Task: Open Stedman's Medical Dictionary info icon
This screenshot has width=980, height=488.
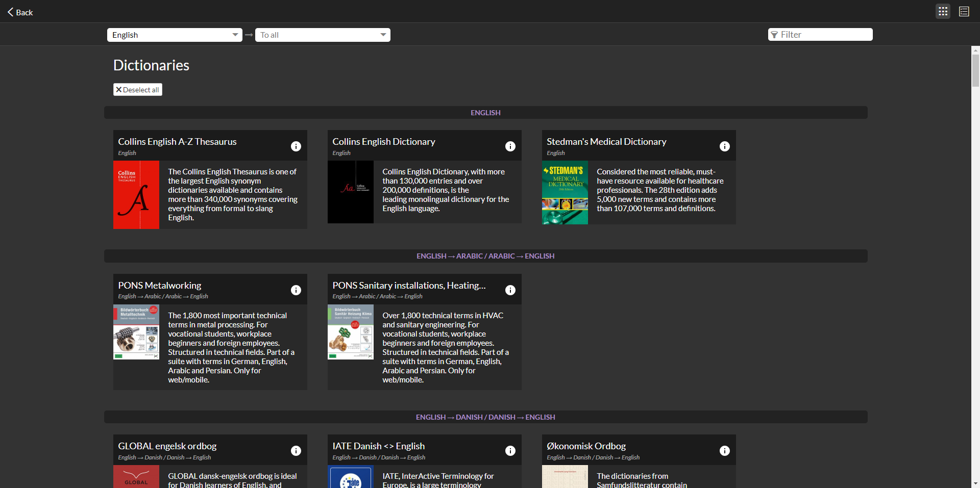Action: pos(725,146)
